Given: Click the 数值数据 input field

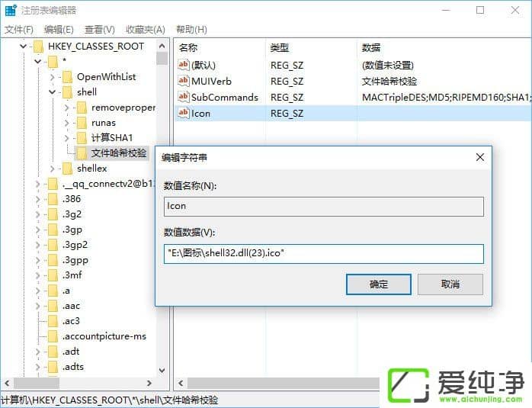Looking at the screenshot, I should coord(324,253).
